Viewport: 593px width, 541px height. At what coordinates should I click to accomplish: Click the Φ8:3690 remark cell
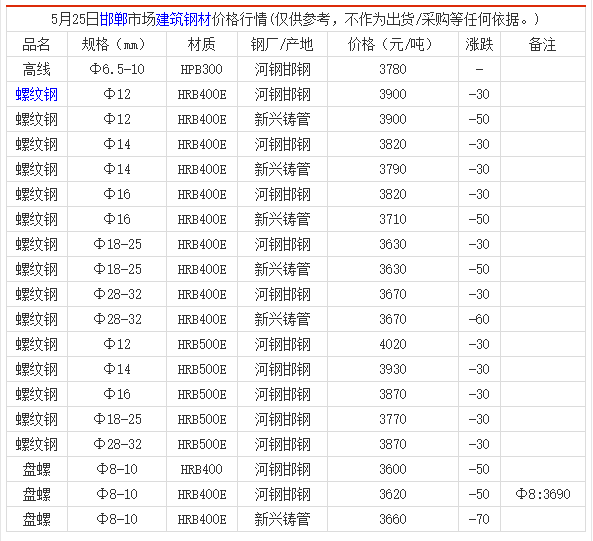[x=543, y=494]
